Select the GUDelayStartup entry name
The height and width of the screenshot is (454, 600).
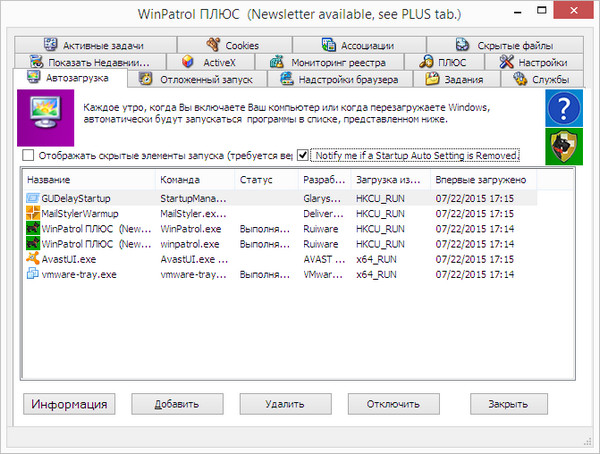click(76, 198)
